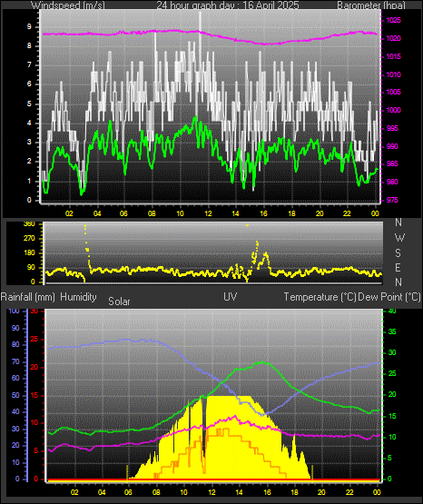Click hour 10 on the bottom chart axis

(183, 492)
